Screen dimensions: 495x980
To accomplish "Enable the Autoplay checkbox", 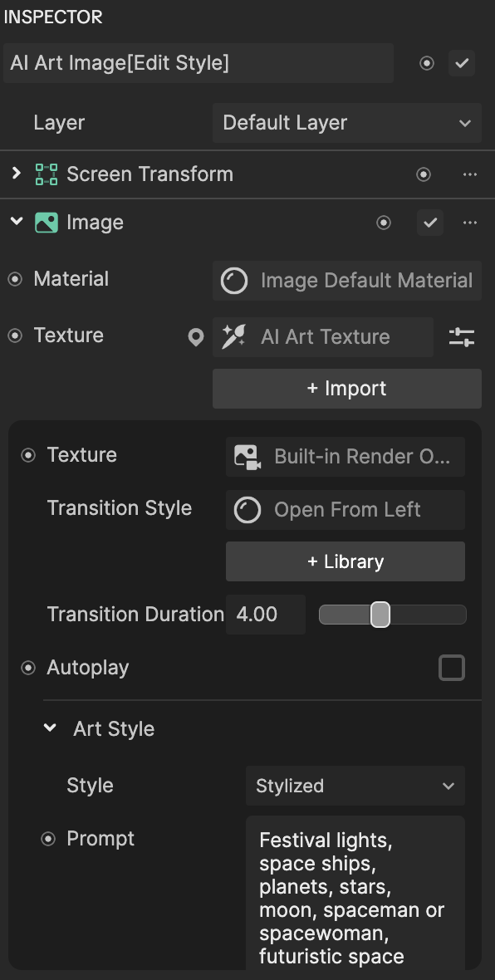I will (452, 668).
